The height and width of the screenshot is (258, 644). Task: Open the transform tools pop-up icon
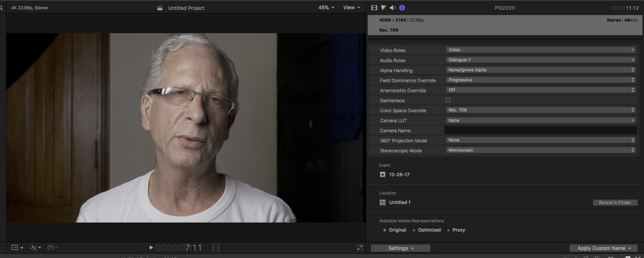pyautogui.click(x=17, y=248)
